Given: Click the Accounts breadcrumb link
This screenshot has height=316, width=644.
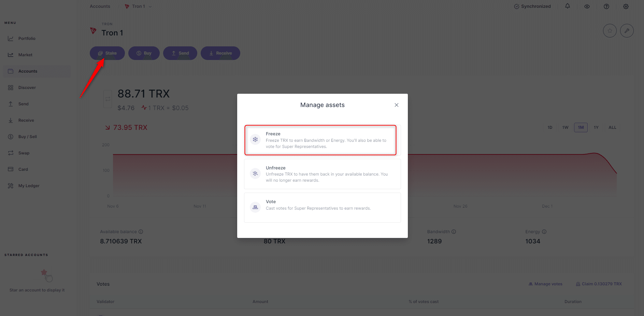Looking at the screenshot, I should pyautogui.click(x=100, y=6).
